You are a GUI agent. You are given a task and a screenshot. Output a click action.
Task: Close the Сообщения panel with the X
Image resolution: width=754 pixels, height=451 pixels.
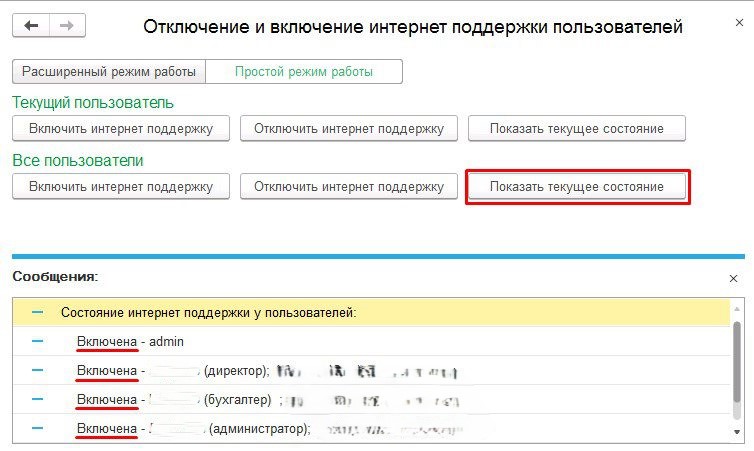pos(733,279)
